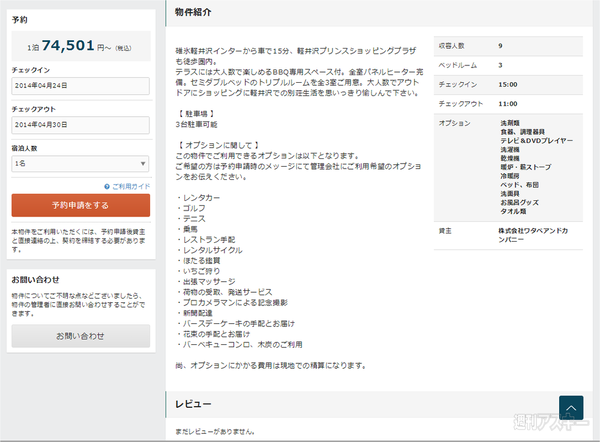Image resolution: width=600 pixels, height=442 pixels.
Task: Click the 貸主 row label
Action: point(445,231)
